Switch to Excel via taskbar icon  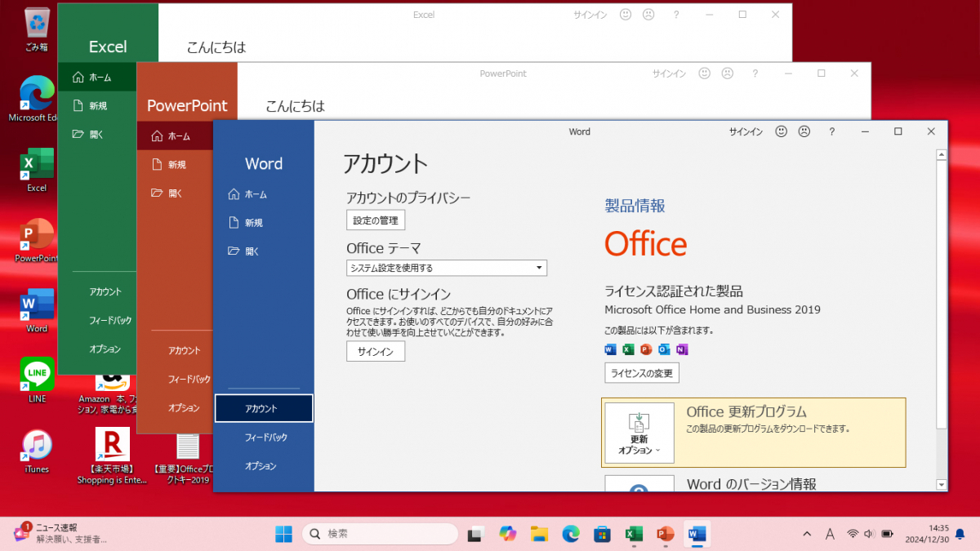tap(633, 534)
